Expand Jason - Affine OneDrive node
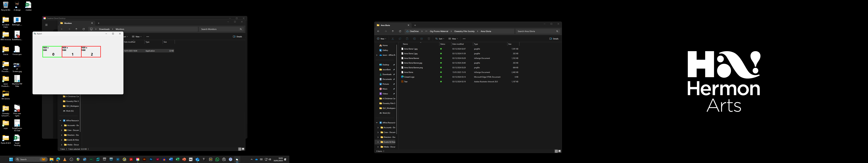Image resolution: width=868 pixels, height=163 pixels. 377,55
